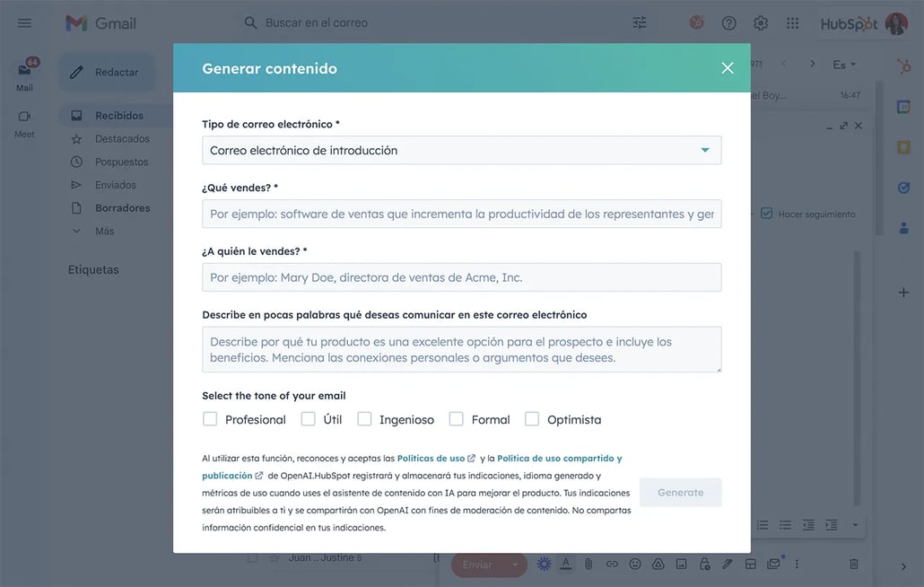Check the Profesional tone checkbox
The width and height of the screenshot is (924, 587).
click(210, 419)
